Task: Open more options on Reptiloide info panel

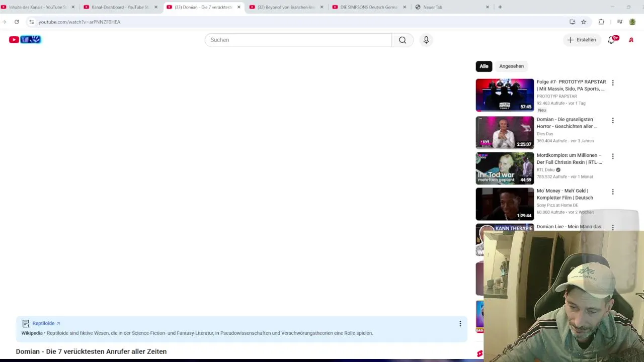Action: tap(460, 324)
